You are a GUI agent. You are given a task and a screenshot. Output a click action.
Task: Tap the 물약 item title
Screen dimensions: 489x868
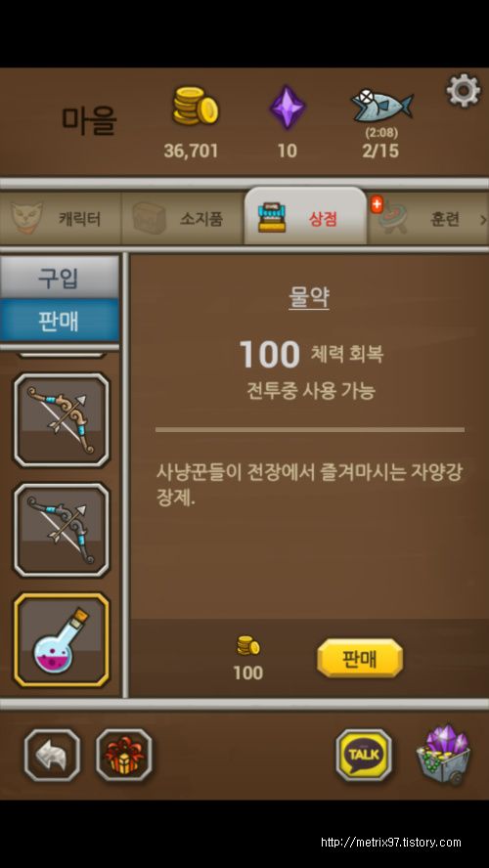309,299
